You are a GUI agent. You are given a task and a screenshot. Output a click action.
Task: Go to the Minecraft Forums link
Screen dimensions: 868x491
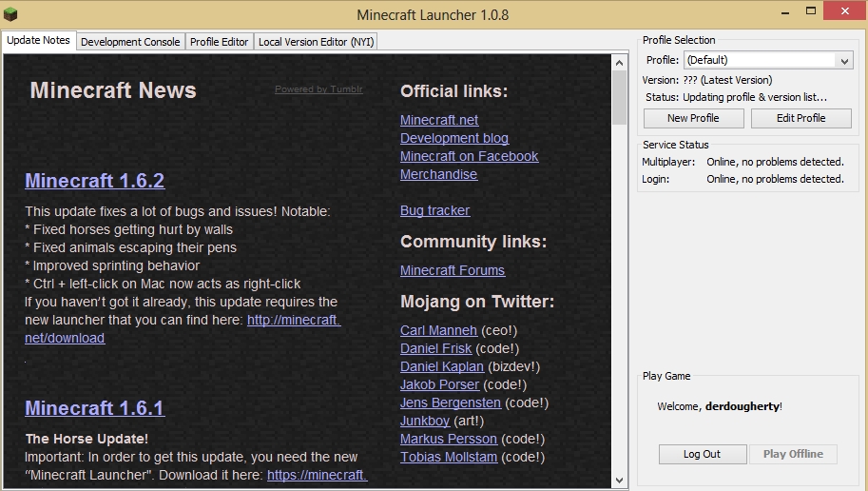coord(453,270)
